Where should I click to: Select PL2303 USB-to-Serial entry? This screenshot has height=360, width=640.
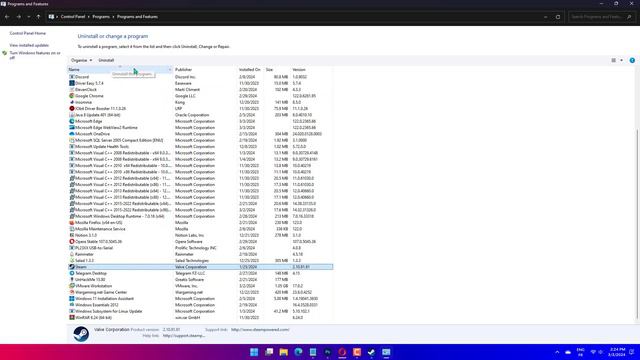point(200,248)
